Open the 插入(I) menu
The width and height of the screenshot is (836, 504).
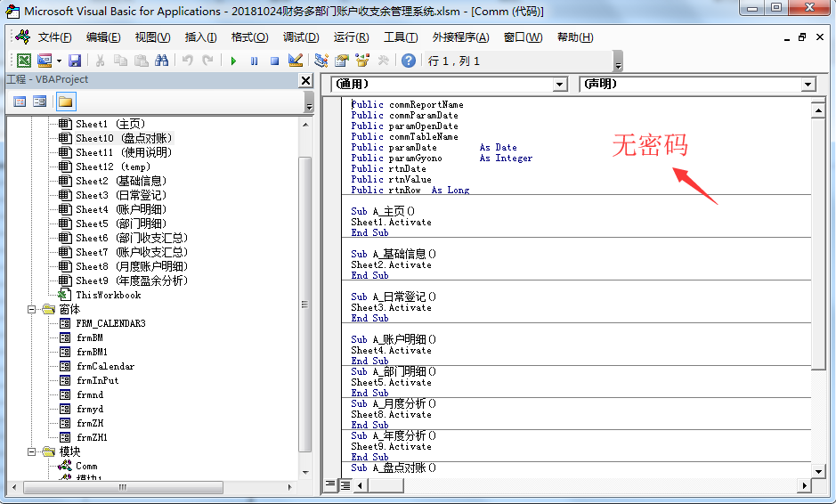(x=200, y=37)
